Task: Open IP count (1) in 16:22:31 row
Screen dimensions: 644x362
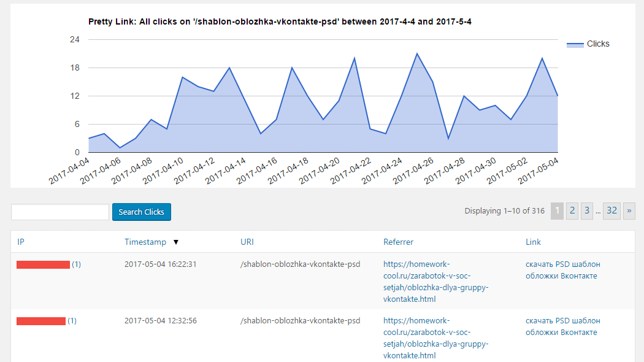Action: [x=77, y=264]
